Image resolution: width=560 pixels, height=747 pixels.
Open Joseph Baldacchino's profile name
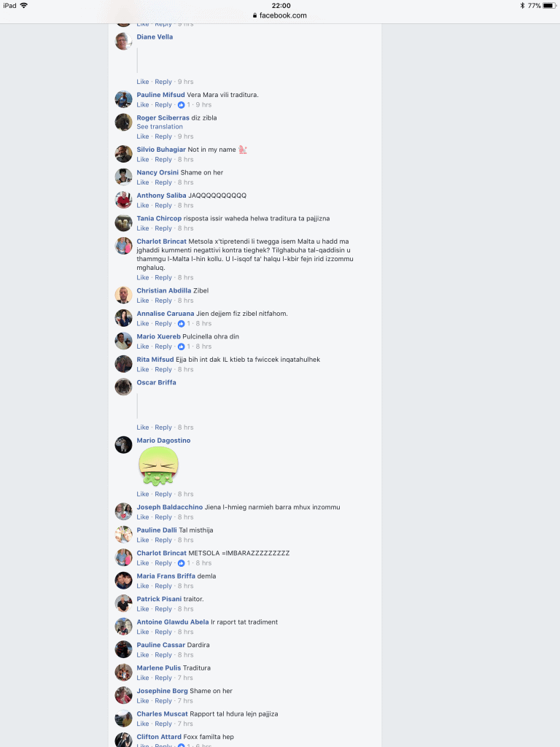(x=169, y=507)
